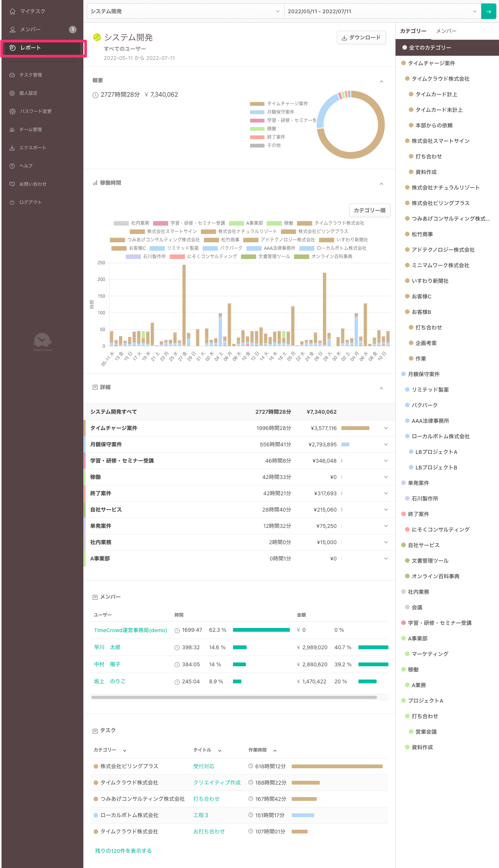499x868 pixels.
Task: Open personal settings gear icon
Action: coord(12,93)
